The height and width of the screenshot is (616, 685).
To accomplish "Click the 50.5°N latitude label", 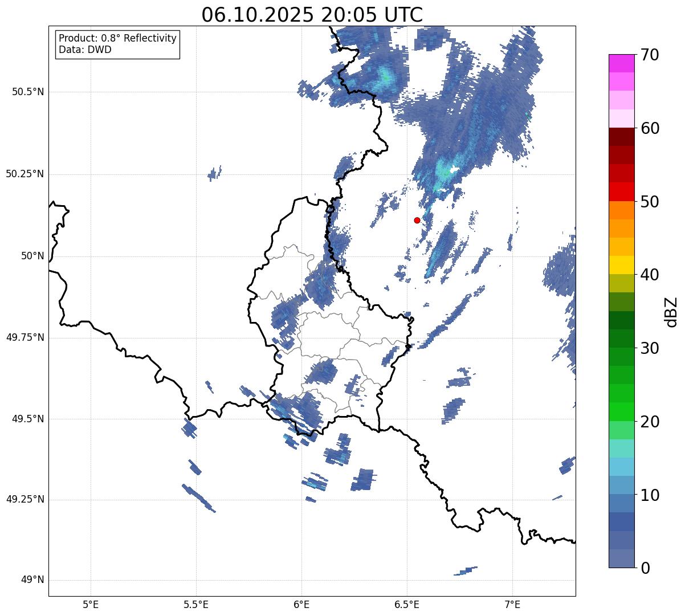I will point(28,92).
